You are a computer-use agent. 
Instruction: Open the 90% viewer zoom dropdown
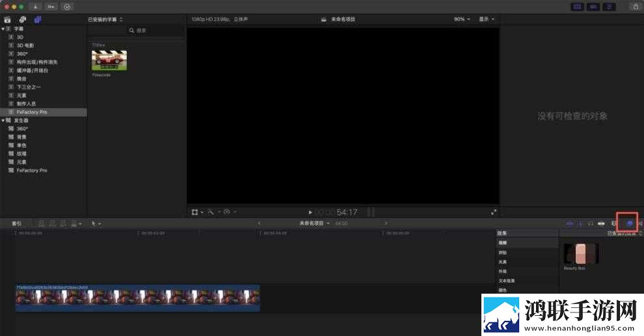pos(462,19)
